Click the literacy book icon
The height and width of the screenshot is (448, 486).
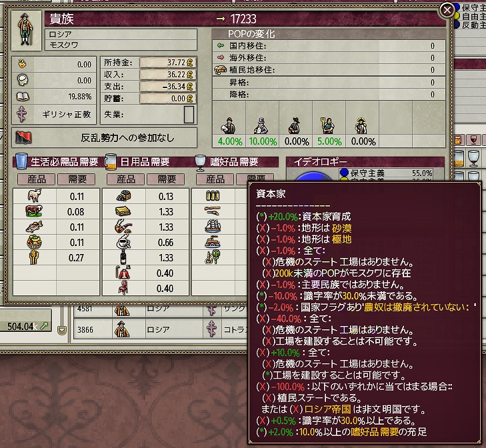(x=23, y=97)
